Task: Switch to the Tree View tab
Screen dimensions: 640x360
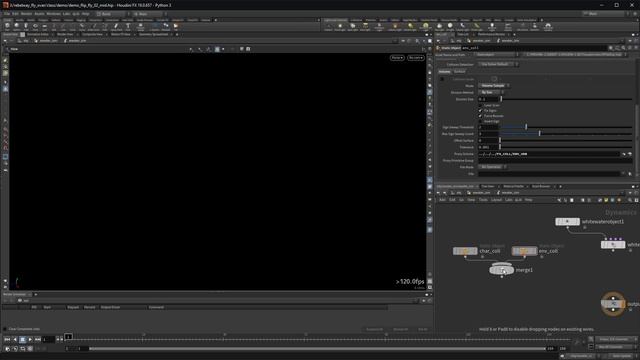Action: (x=488, y=186)
